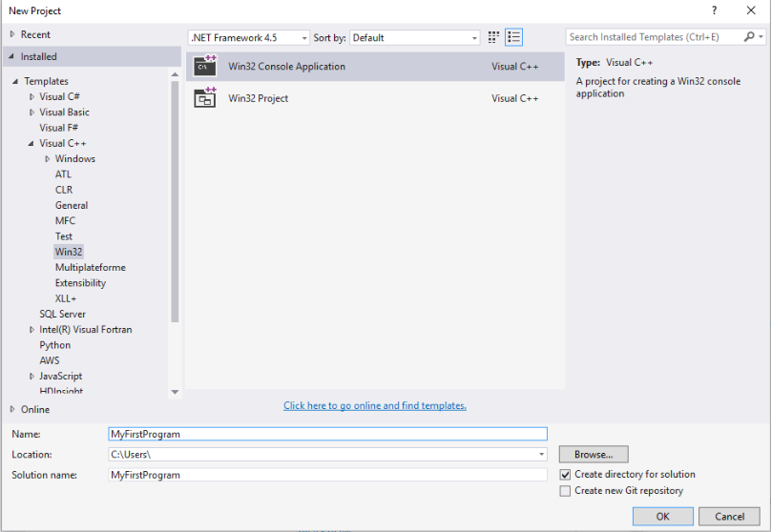The height and width of the screenshot is (532, 771).
Task: Confirm with the OK button
Action: point(663,517)
